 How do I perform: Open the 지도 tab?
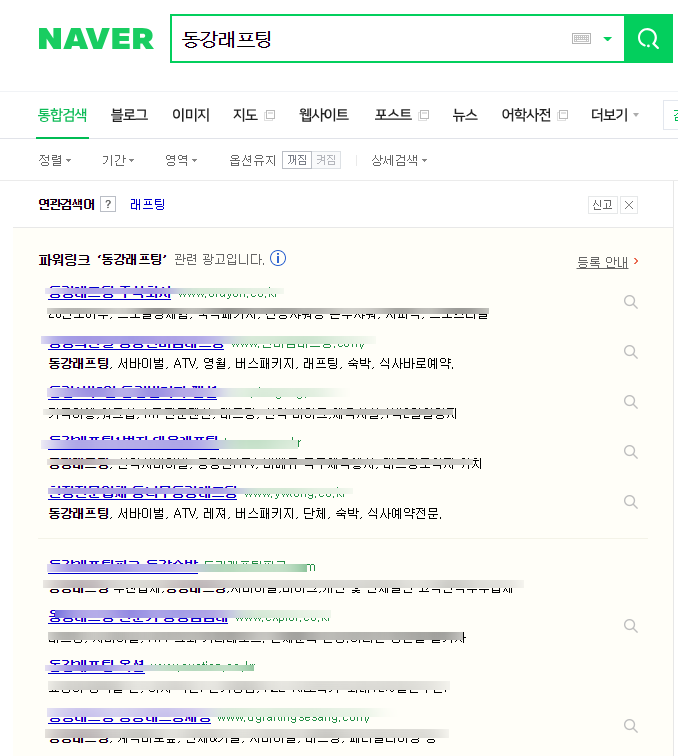245,115
